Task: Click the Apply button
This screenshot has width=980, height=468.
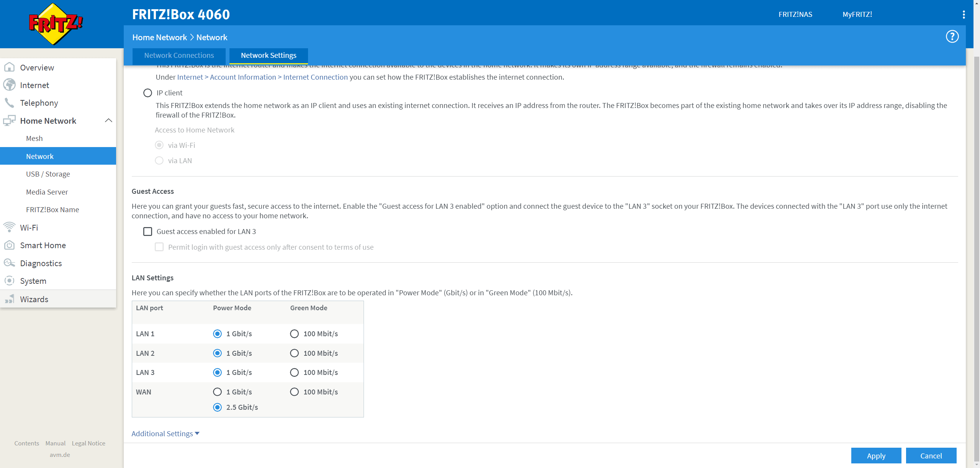Action: pyautogui.click(x=876, y=456)
